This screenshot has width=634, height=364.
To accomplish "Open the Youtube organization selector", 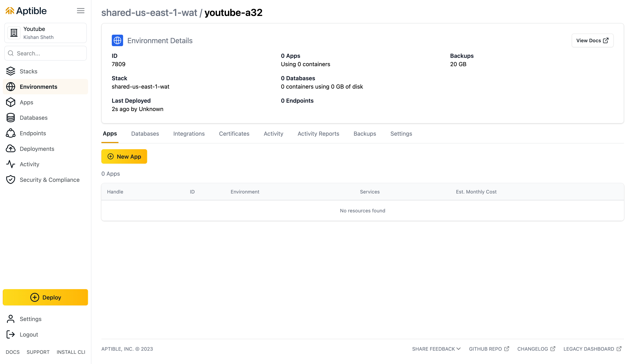I will coord(45,33).
